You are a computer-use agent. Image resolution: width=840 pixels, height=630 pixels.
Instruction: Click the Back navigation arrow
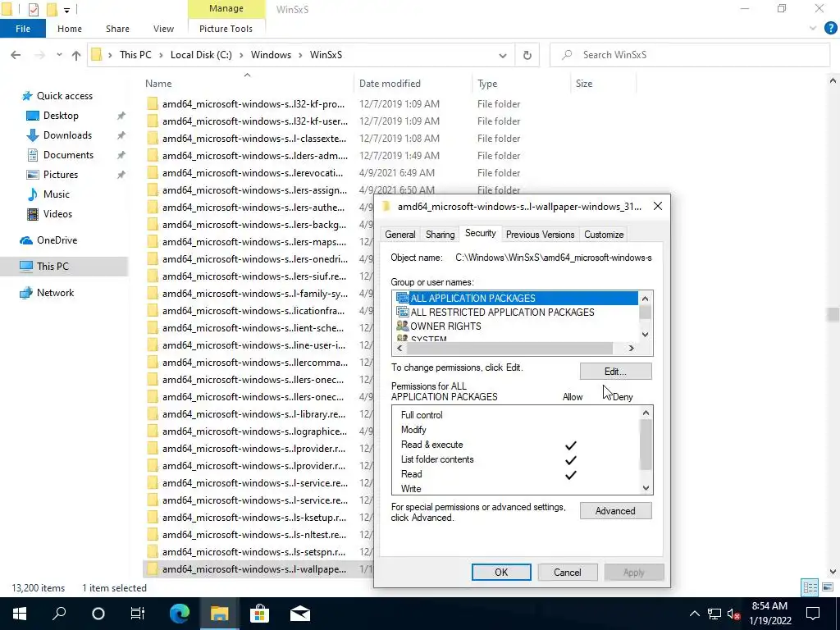pyautogui.click(x=16, y=55)
